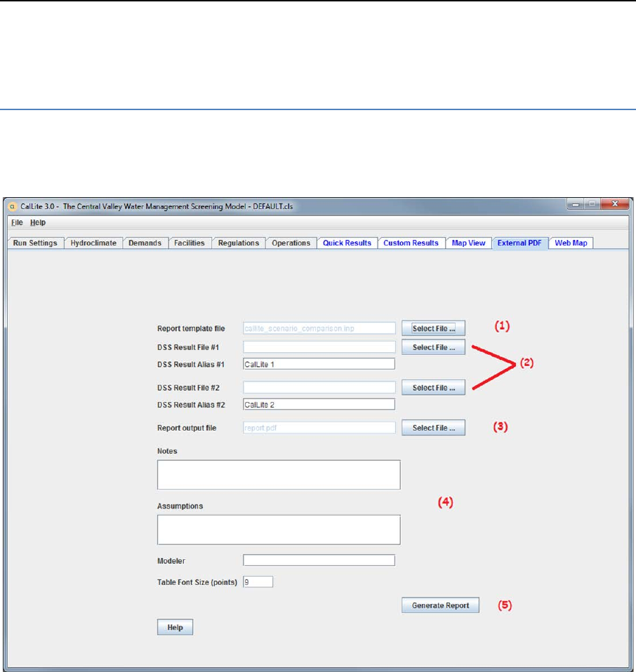The width and height of the screenshot is (636, 672).
Task: Open the File menu
Action: tap(17, 222)
